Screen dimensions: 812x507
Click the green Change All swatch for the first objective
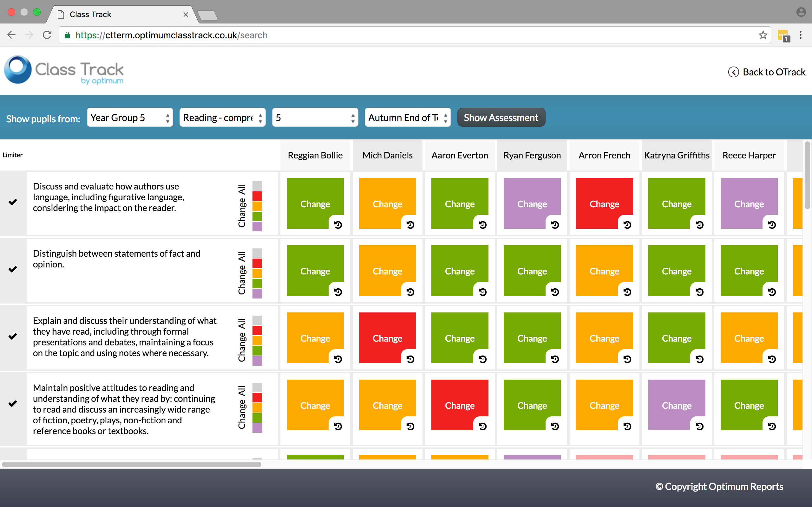[x=257, y=216]
